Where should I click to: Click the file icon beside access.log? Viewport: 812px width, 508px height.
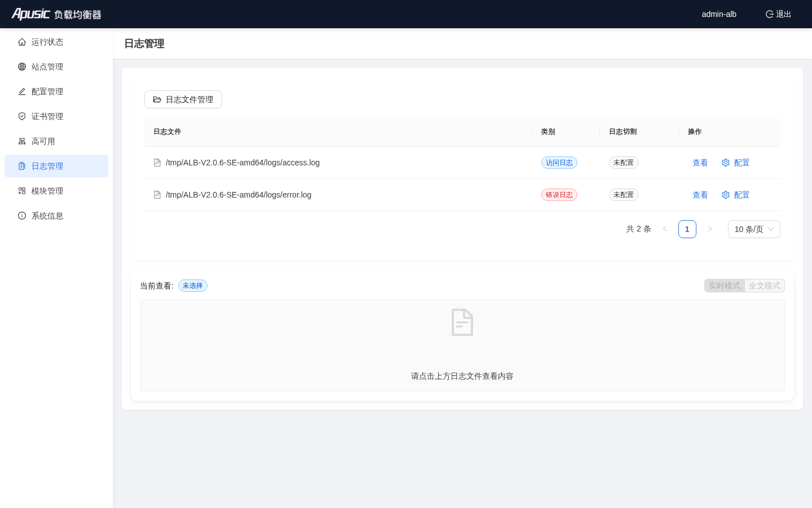(x=157, y=163)
